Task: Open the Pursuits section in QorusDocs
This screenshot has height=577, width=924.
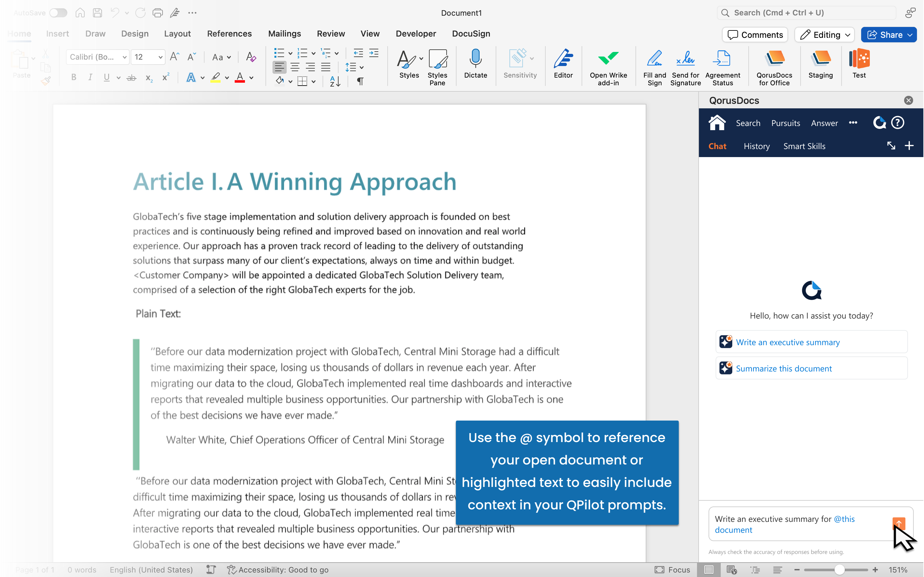Action: [785, 123]
